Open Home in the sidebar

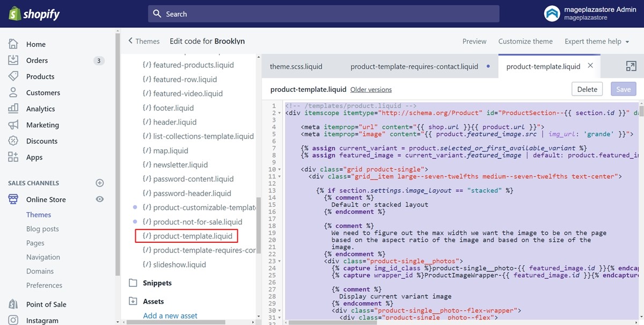point(36,45)
